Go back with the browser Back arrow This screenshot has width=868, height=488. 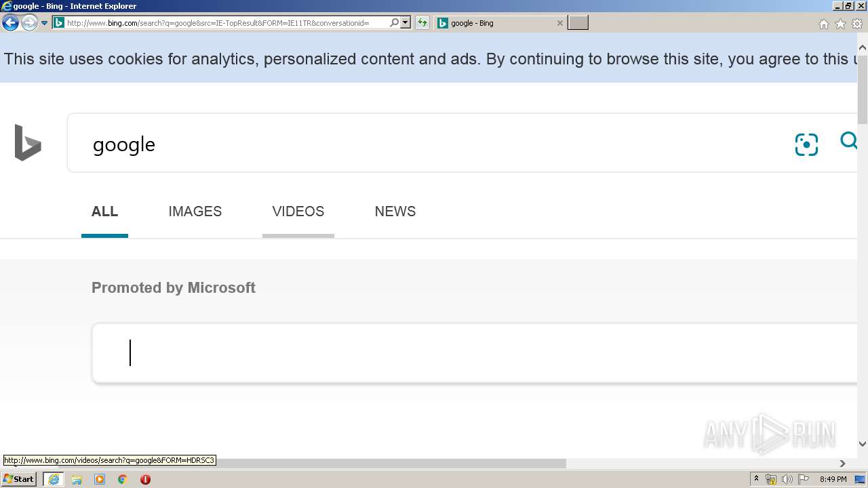coord(10,22)
